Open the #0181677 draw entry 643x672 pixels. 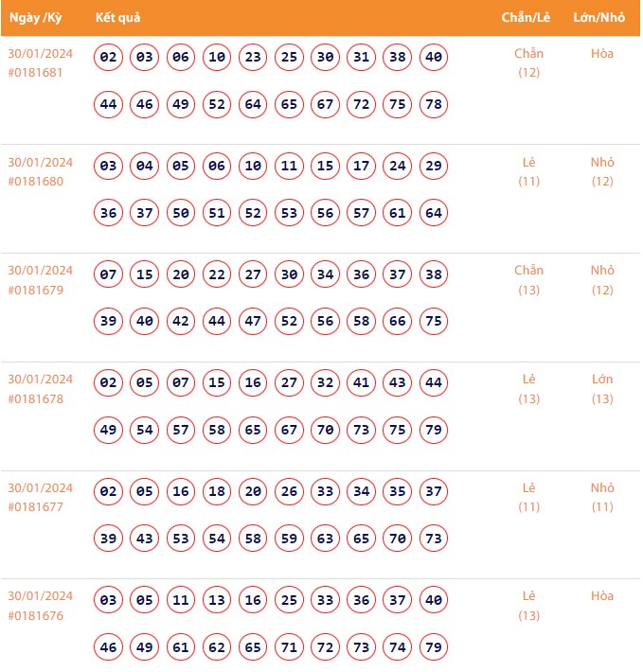36,507
